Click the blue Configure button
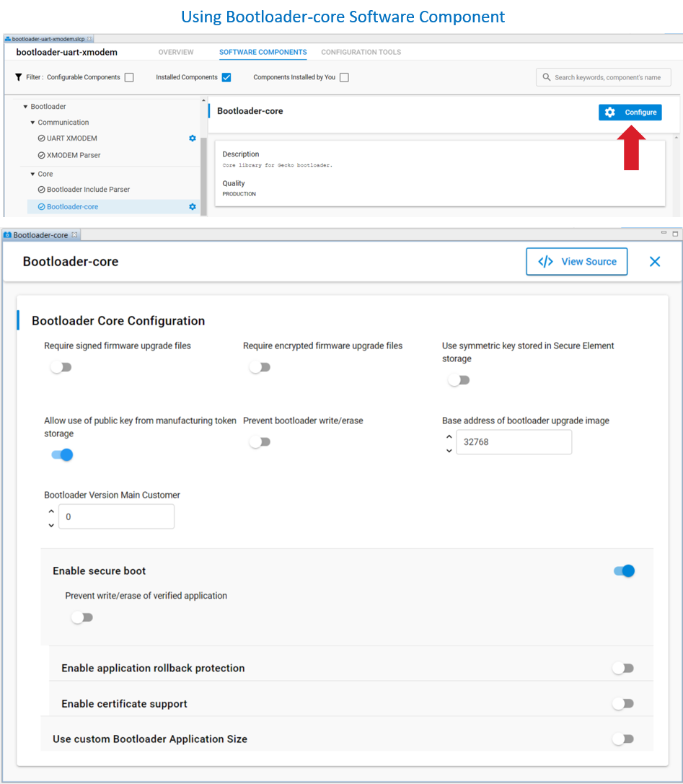 (x=630, y=113)
